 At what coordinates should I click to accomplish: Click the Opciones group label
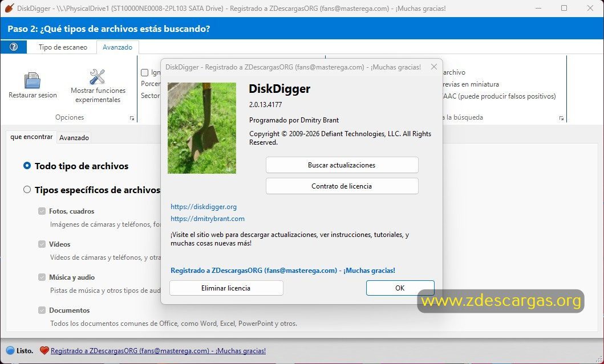[70, 117]
